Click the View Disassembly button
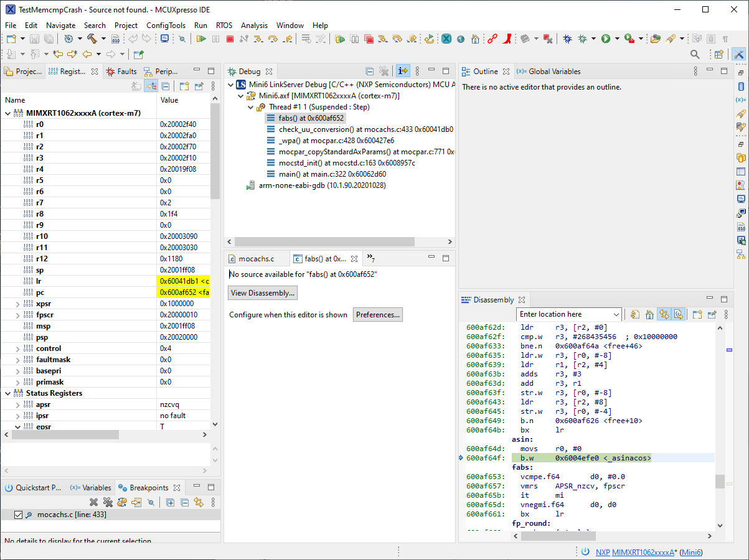 262,292
